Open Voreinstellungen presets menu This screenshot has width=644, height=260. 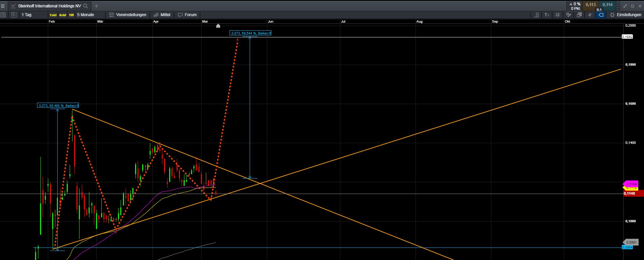point(128,15)
